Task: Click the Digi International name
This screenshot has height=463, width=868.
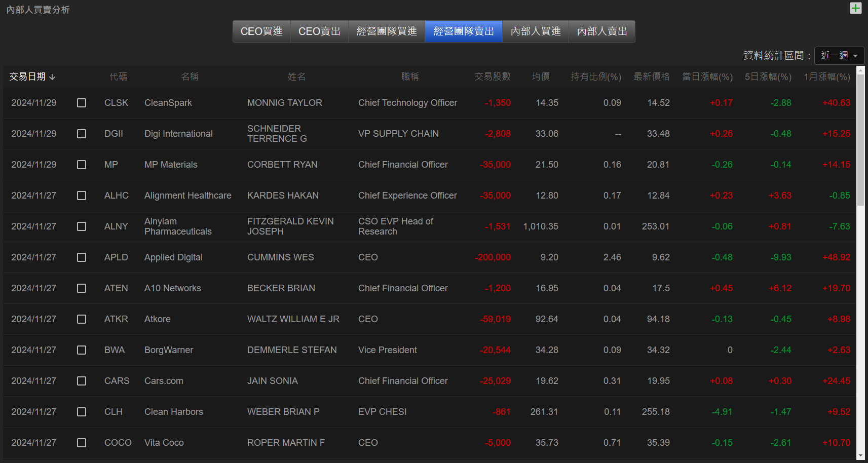Action: click(178, 134)
